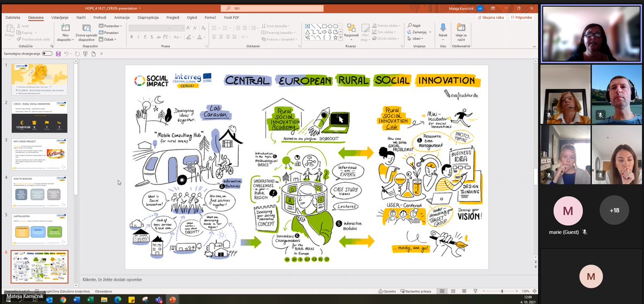The width and height of the screenshot is (644, 304).
Task: Open customize quick access toolbar arrow
Action: [x=103, y=54]
